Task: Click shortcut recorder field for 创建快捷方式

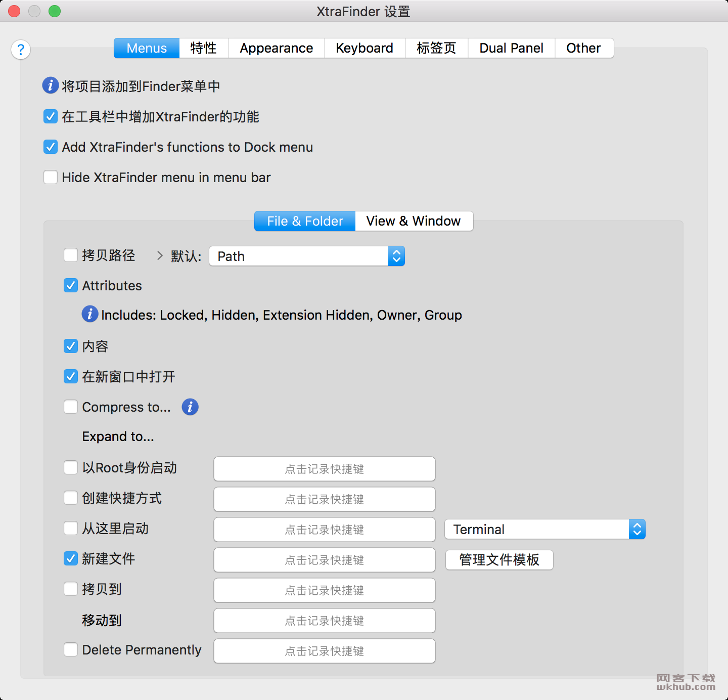Action: (325, 499)
